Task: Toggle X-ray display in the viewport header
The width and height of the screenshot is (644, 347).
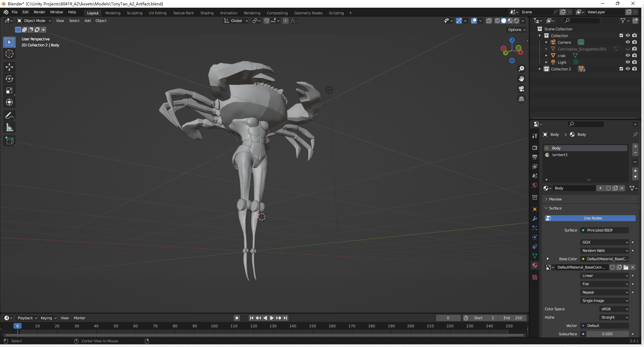Action: coord(489,21)
